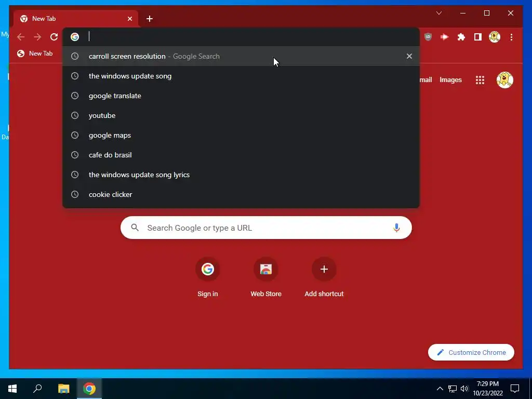Choose the 'cookie clicker' suggestion
This screenshot has width=532, height=399.
tap(241, 194)
